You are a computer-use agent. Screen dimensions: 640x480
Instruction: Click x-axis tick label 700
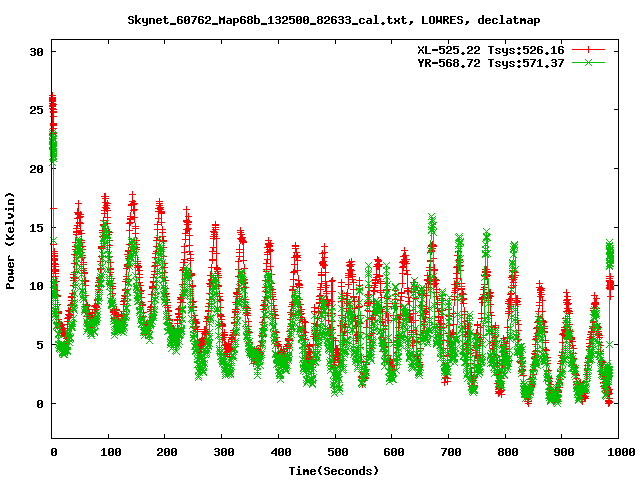pos(450,452)
